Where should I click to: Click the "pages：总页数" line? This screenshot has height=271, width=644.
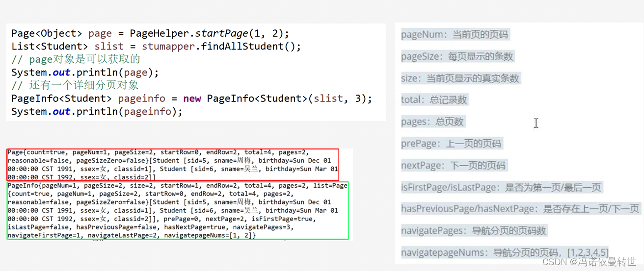(432, 122)
